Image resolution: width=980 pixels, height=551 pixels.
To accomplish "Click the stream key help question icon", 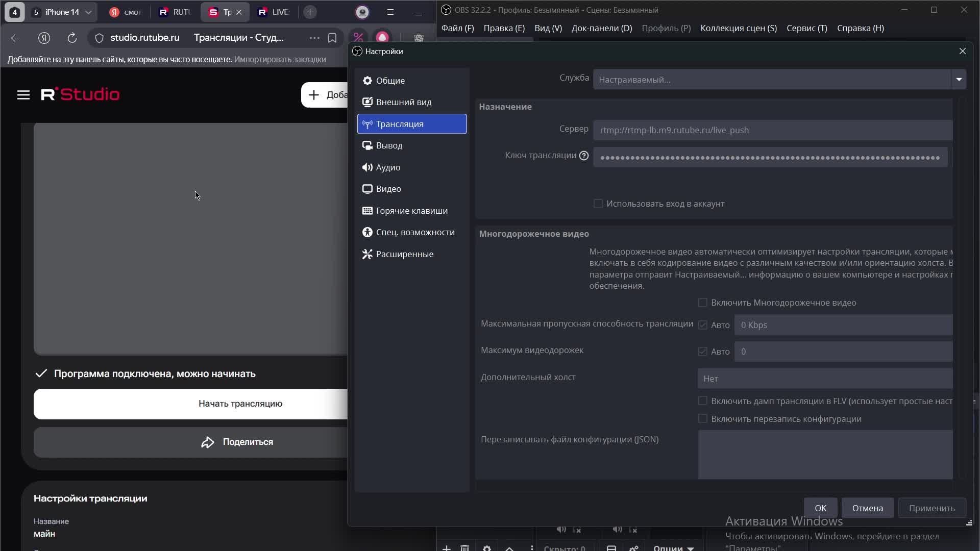I will point(584,156).
